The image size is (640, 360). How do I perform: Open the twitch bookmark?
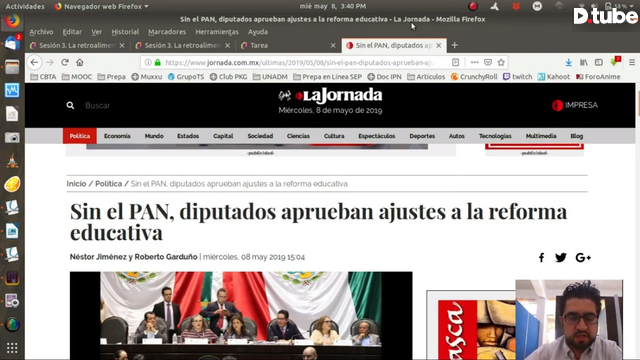tap(518, 77)
